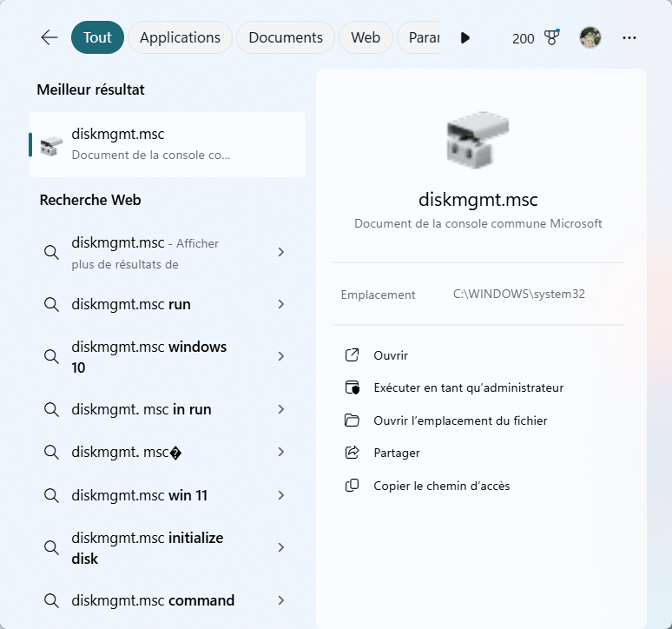Click search icon beside diskmgmt. msc�
Image resolution: width=672 pixels, height=629 pixels.
click(51, 452)
